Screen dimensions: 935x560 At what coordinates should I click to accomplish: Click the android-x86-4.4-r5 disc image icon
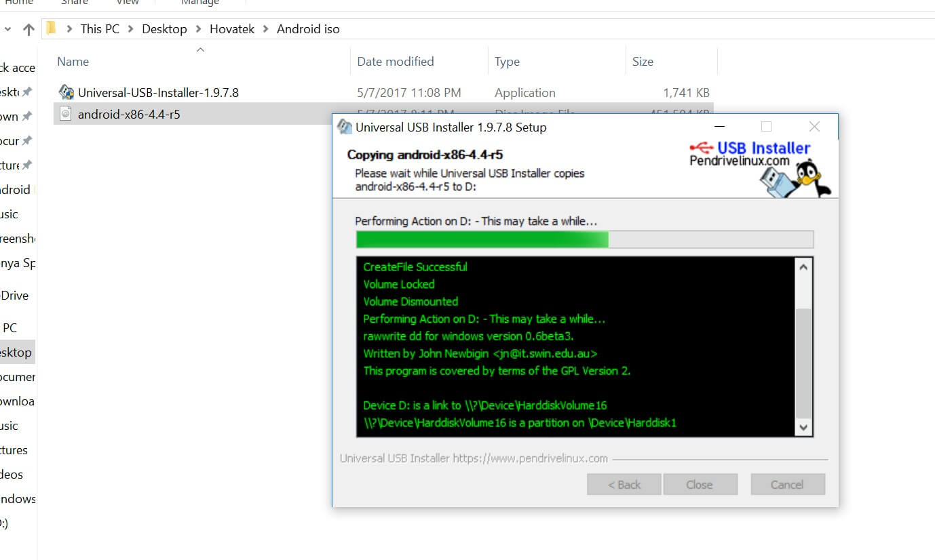pyautogui.click(x=65, y=113)
